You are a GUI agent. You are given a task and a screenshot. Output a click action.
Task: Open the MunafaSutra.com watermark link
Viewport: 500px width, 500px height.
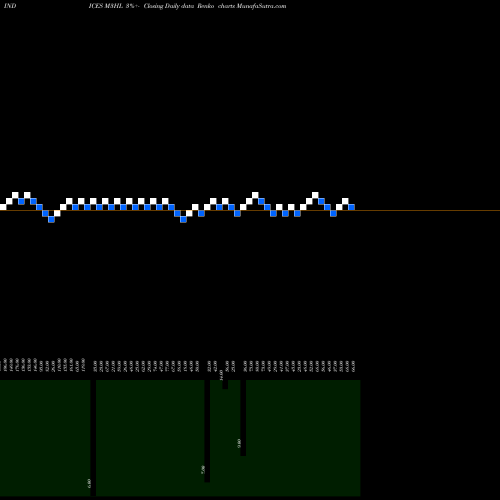tap(261, 6)
